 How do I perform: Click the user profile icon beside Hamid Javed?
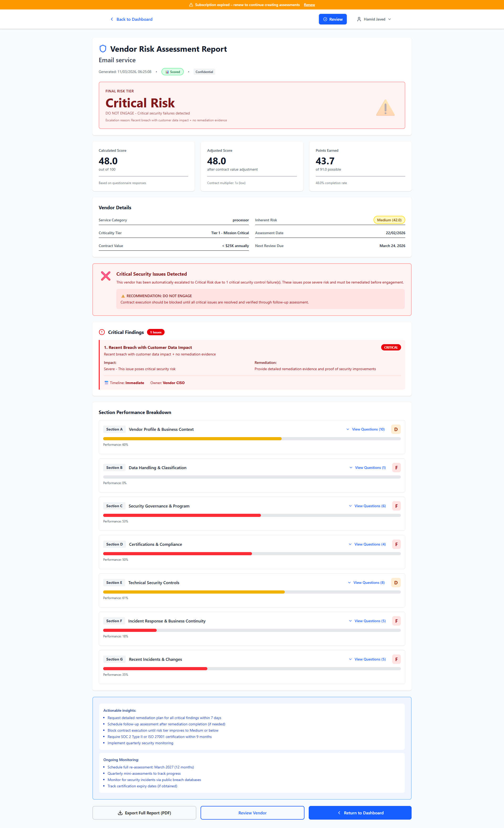359,19
